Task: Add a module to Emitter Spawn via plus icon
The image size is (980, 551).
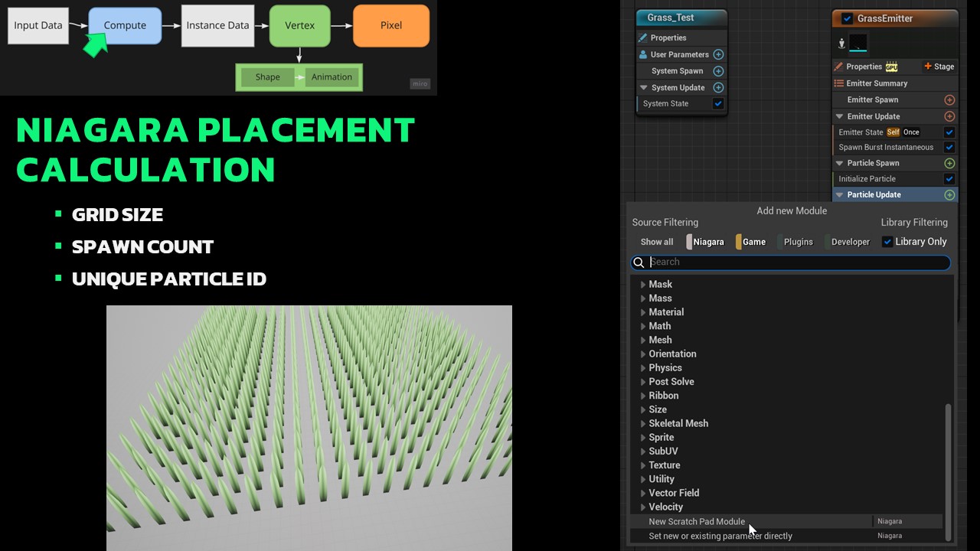Action: (949, 100)
